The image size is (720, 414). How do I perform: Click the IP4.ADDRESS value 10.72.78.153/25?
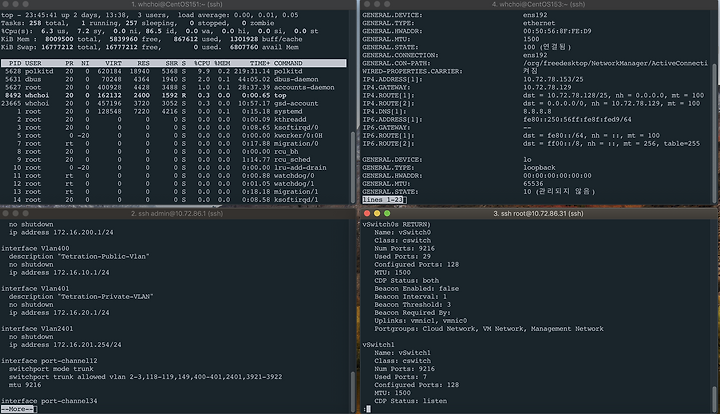(553, 79)
